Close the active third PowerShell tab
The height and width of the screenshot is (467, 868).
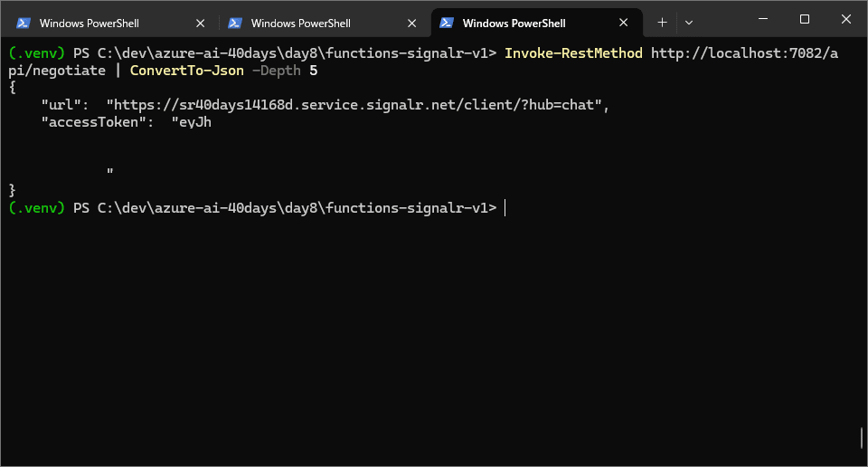623,23
